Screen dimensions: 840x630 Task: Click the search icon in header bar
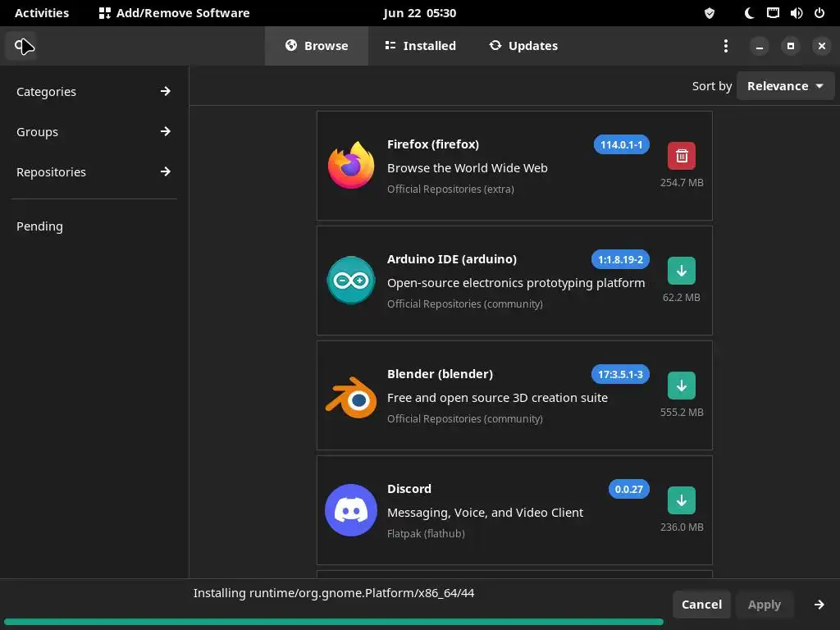(x=21, y=46)
